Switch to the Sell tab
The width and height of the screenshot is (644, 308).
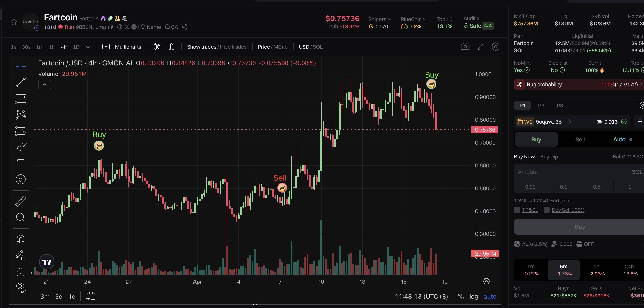tap(580, 139)
